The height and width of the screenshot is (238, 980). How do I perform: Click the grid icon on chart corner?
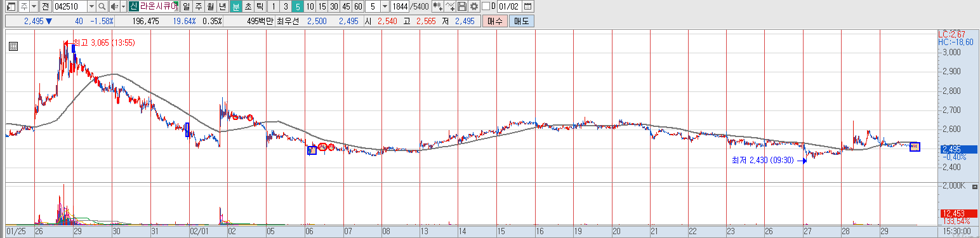(13, 46)
